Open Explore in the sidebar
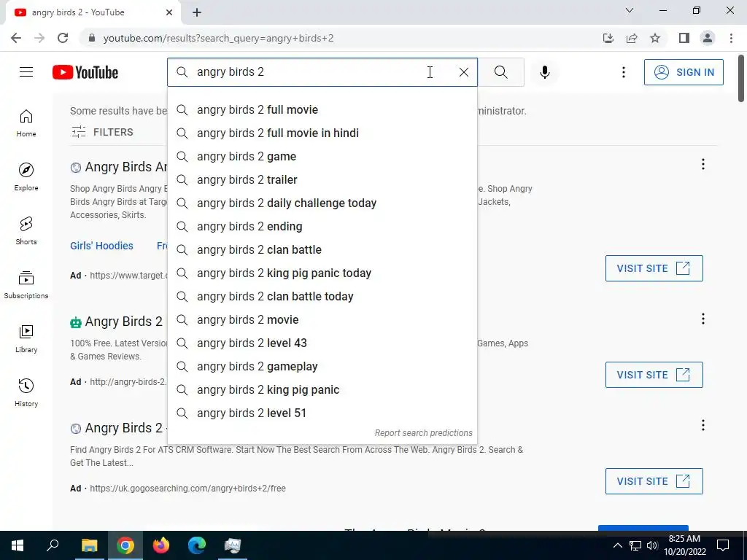 tap(26, 177)
